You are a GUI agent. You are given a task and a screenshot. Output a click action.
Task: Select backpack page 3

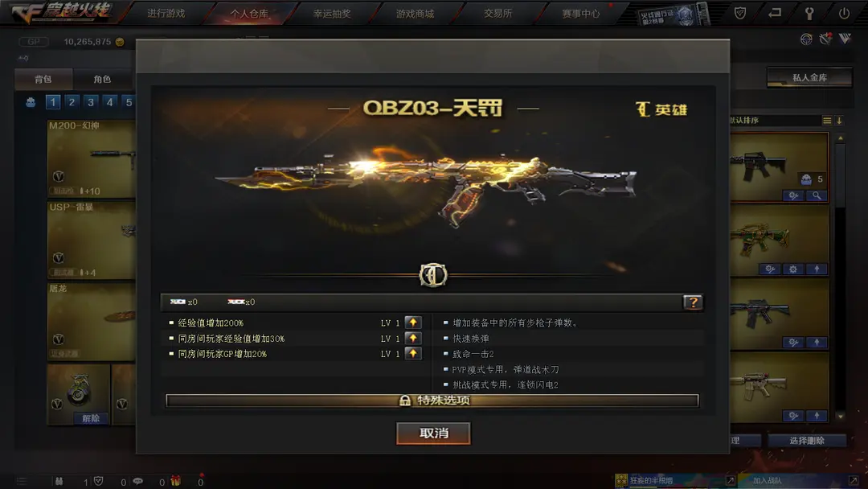(x=91, y=102)
